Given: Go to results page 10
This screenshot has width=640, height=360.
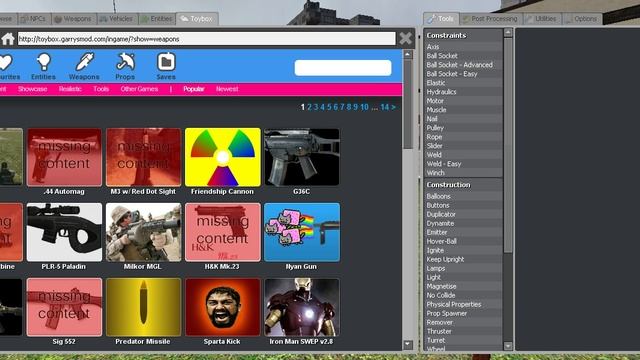Looking at the screenshot, I should (364, 107).
